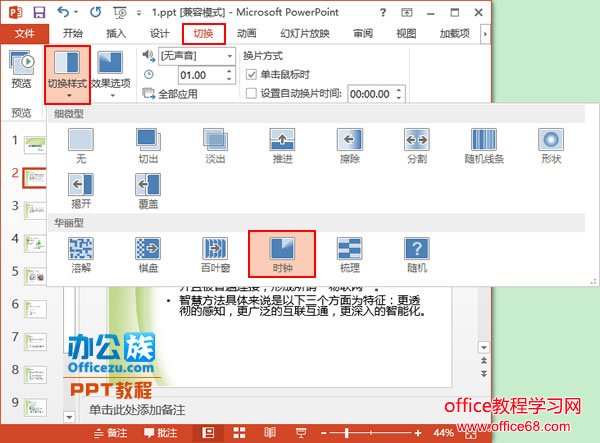Click 单击此处添加备注 notes area
The width and height of the screenshot is (600, 443).
tap(137, 410)
